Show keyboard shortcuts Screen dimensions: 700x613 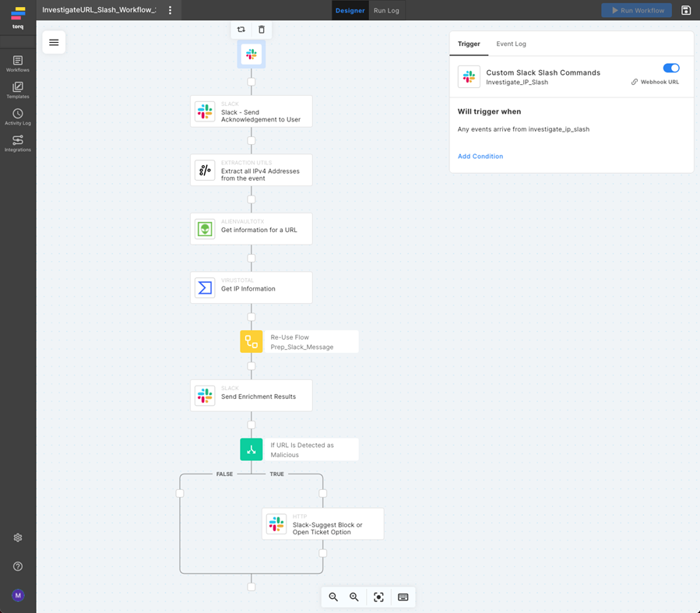[403, 597]
